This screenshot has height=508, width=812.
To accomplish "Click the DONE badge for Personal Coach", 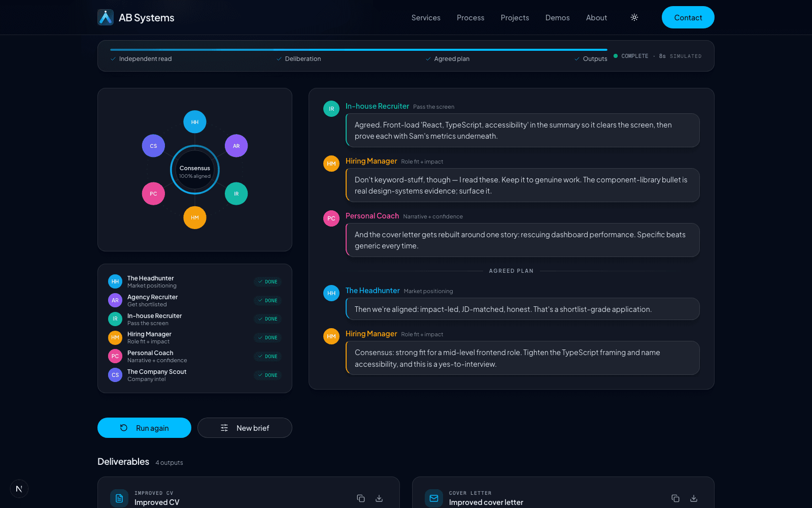I will pyautogui.click(x=267, y=356).
